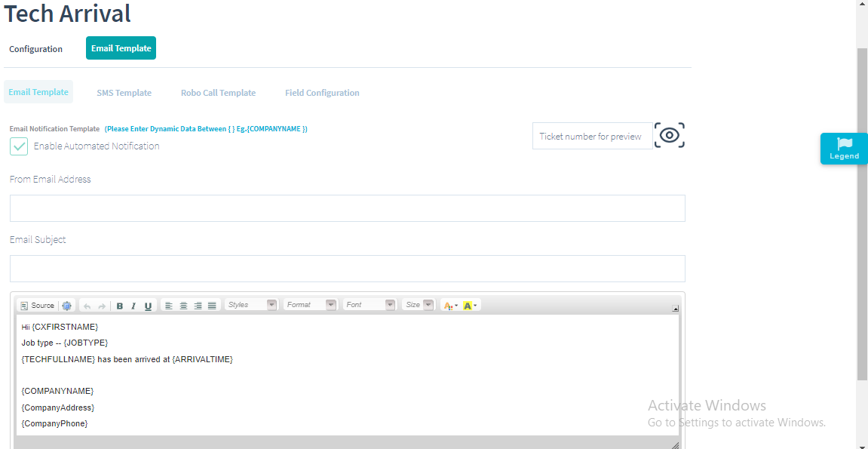This screenshot has width=868, height=449.
Task: Open the Format dropdown
Action: point(310,305)
